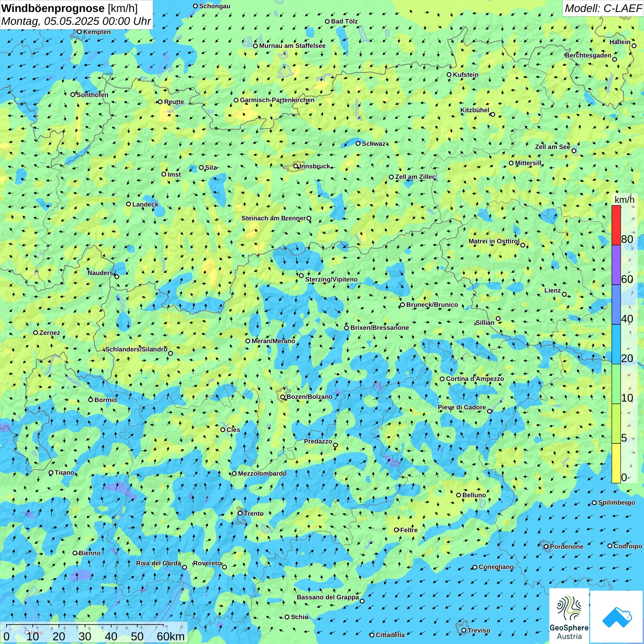Click the 'km/h' legend heading
Viewport: 644px width, 644px height.
click(624, 200)
